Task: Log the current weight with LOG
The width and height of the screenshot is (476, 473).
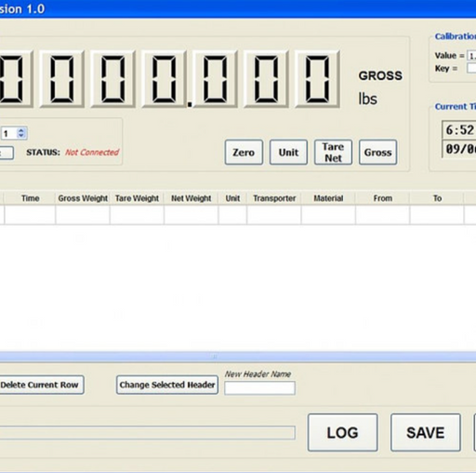Action: [x=342, y=432]
